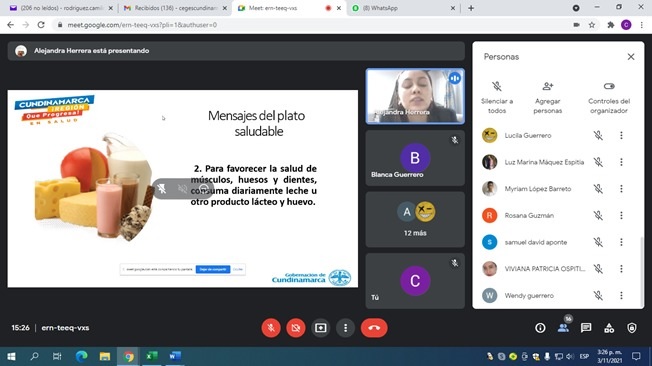Hang up with the red leave call button
The image size is (652, 366).
[374, 328]
